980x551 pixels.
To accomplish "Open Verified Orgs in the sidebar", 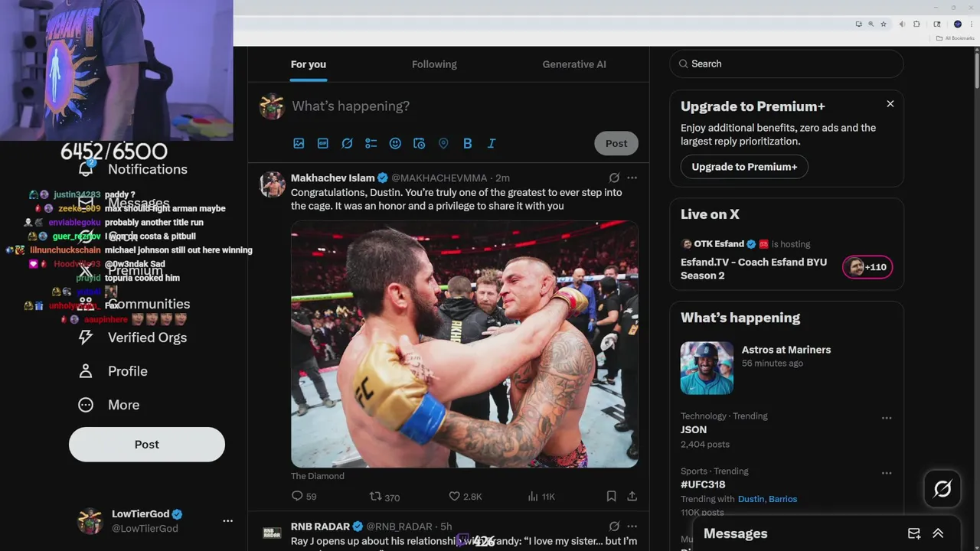I will pos(133,337).
